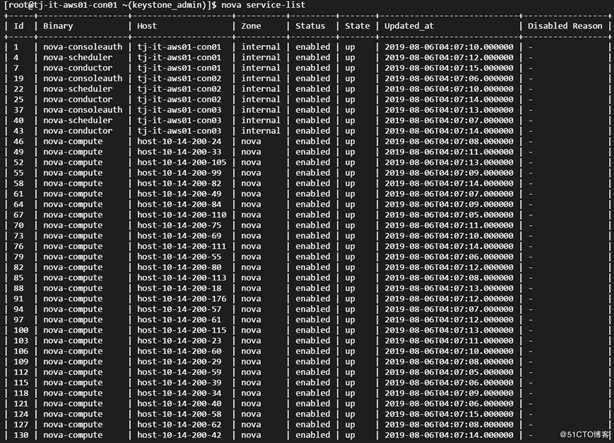Click the Disabled Reason column header
The image size is (614, 443).
[565, 26]
